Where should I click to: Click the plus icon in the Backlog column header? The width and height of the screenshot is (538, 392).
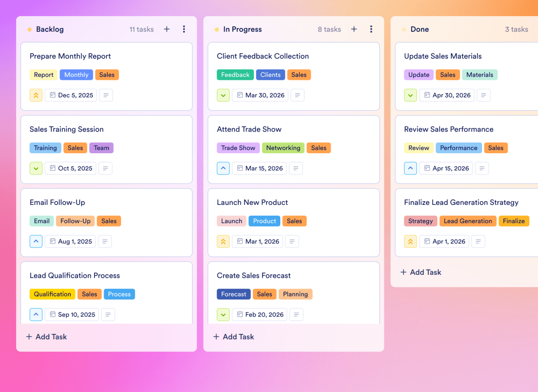click(167, 29)
